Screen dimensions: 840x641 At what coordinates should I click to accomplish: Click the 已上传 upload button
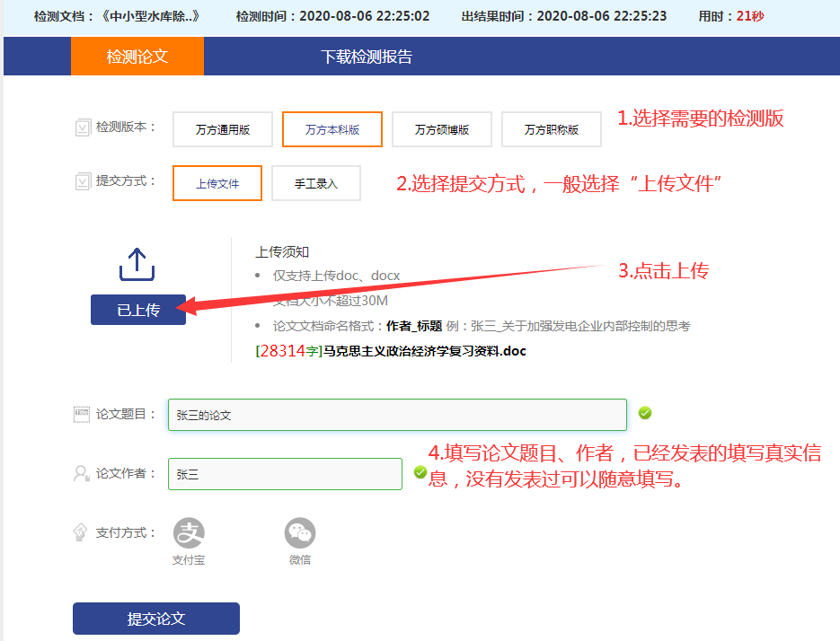[x=137, y=309]
